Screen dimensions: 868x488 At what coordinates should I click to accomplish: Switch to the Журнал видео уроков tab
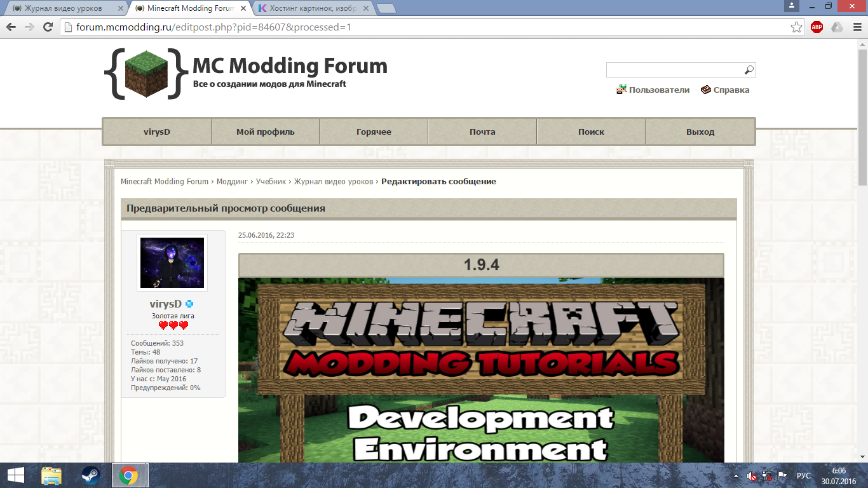coord(65,8)
